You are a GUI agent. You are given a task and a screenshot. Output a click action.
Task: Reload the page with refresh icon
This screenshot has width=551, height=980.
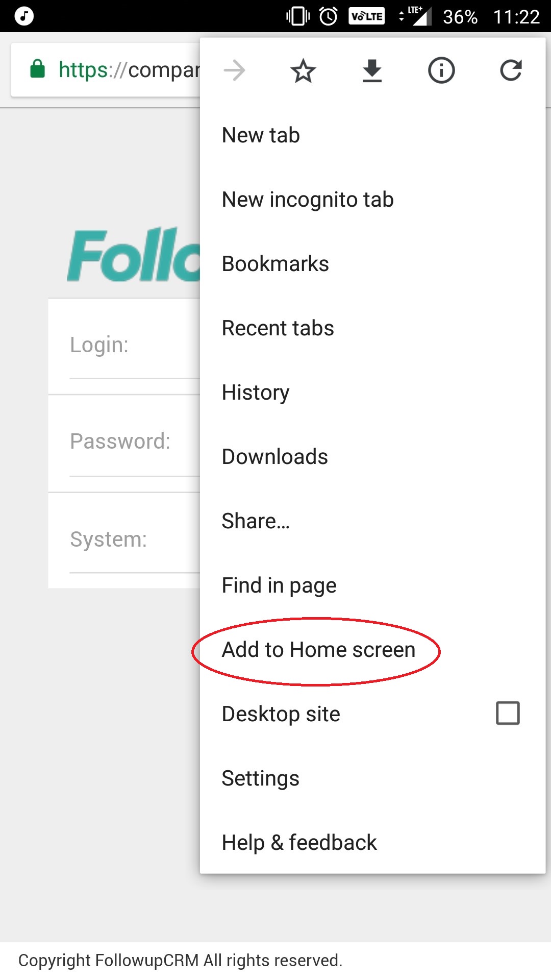511,70
